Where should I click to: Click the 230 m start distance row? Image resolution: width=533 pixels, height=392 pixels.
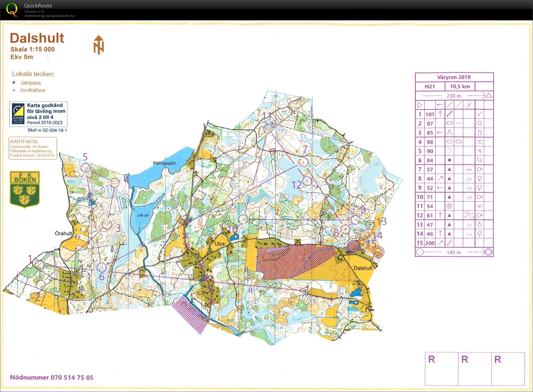(454, 96)
